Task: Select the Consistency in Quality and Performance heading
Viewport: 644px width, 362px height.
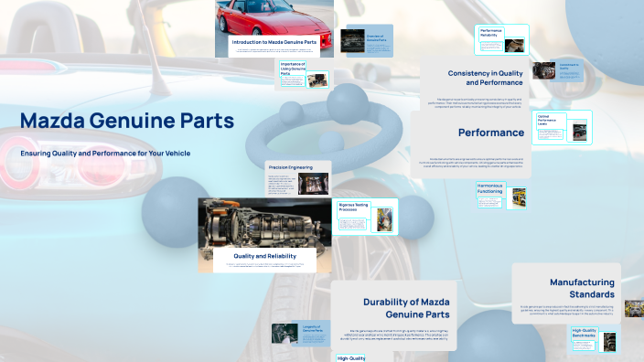Action: (x=485, y=78)
